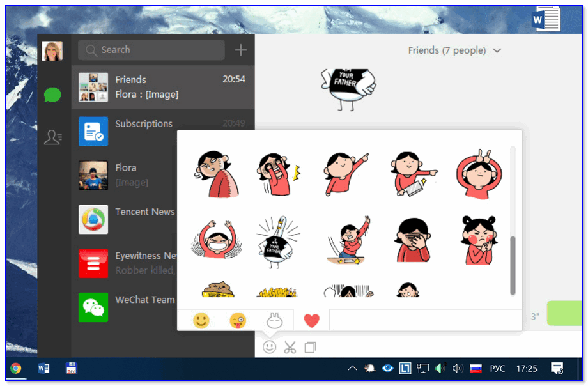The image size is (588, 386).
Task: Open Word from the taskbar
Action: pos(44,368)
